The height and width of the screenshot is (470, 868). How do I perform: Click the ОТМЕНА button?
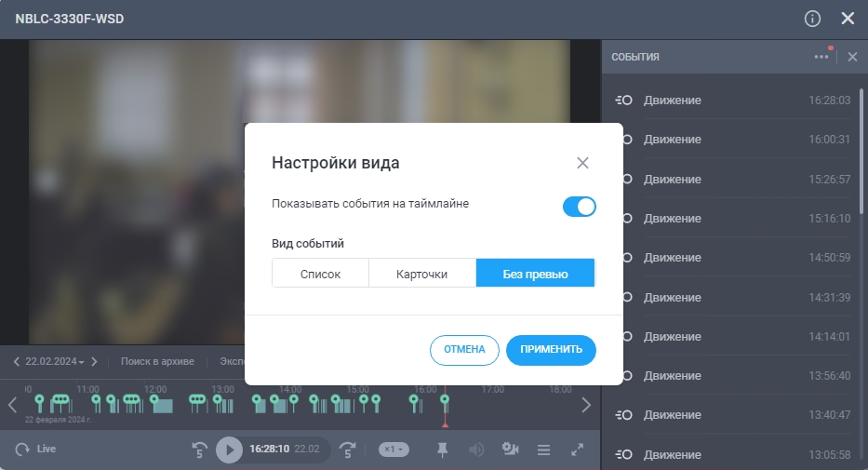click(464, 350)
